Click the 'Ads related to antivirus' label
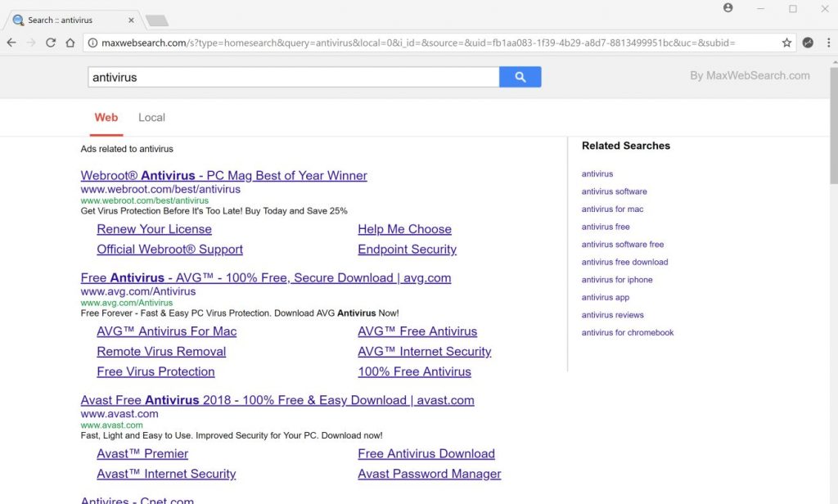838x504 pixels. click(127, 149)
